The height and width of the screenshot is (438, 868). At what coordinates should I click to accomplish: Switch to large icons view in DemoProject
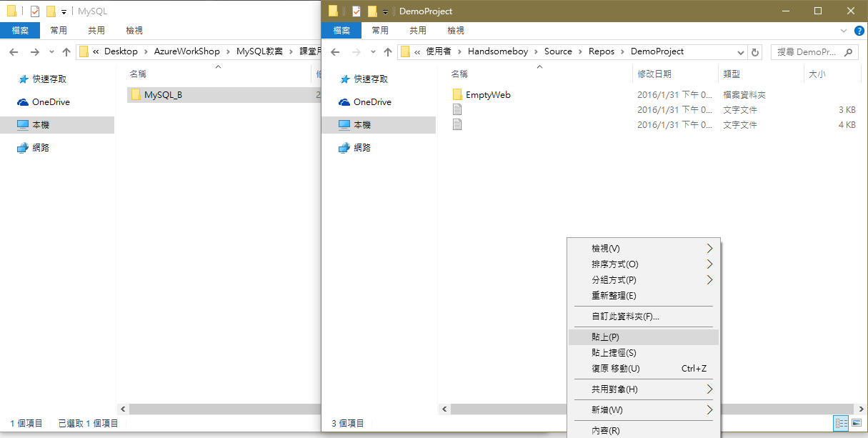(x=856, y=423)
